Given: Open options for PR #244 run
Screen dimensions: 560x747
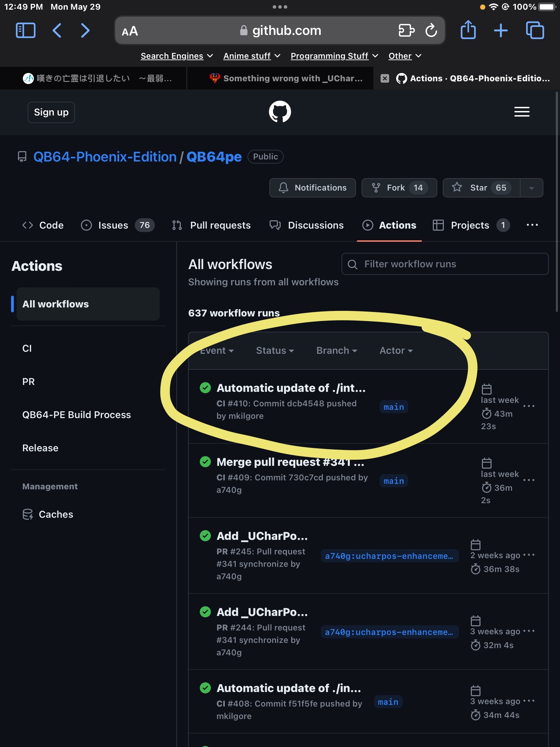Looking at the screenshot, I should coord(529,631).
